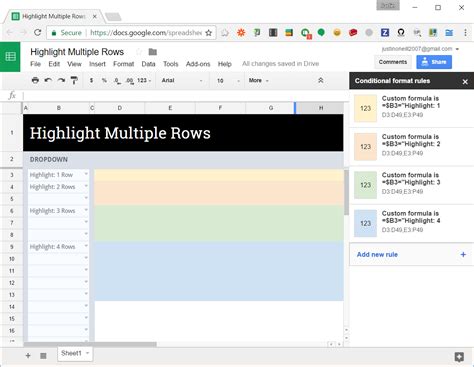Open the Data menu
The width and height of the screenshot is (474, 367).
coord(148,64)
